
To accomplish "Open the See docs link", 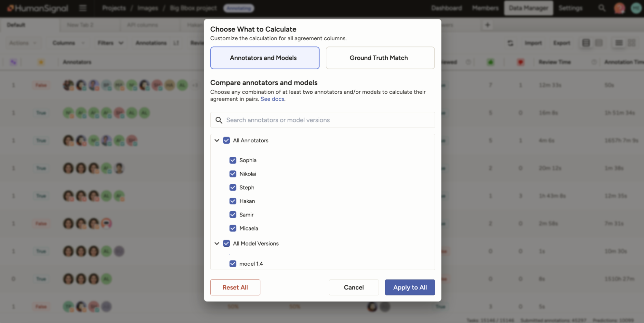I will point(273,99).
